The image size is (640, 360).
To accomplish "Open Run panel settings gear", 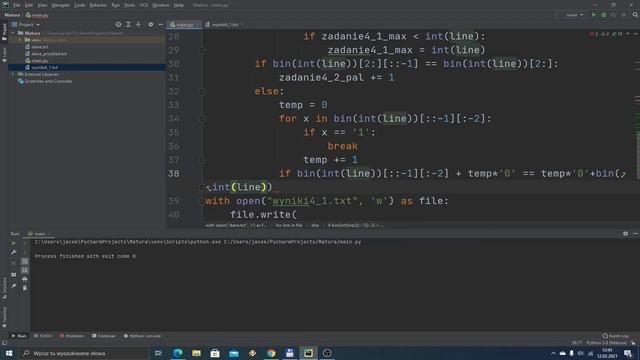I will click(x=625, y=233).
